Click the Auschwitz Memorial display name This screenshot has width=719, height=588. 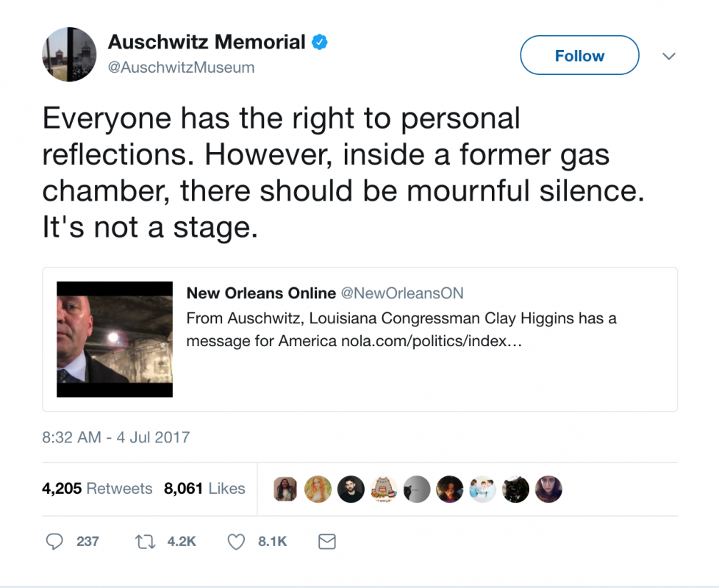click(x=207, y=42)
